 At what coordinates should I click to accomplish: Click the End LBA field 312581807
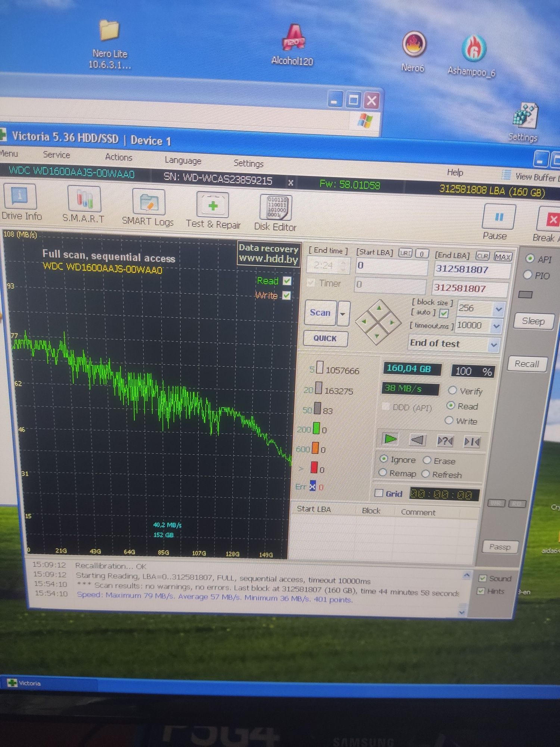point(472,269)
